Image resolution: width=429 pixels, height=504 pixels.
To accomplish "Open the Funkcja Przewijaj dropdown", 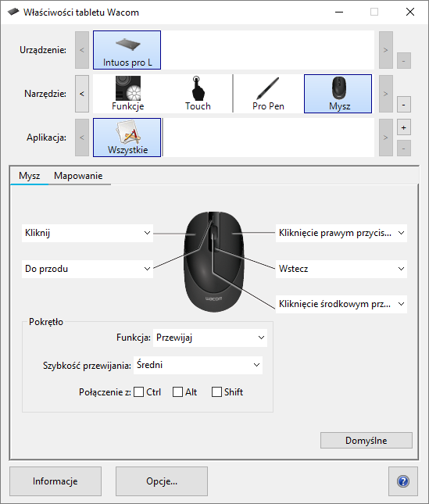I will click(x=210, y=338).
